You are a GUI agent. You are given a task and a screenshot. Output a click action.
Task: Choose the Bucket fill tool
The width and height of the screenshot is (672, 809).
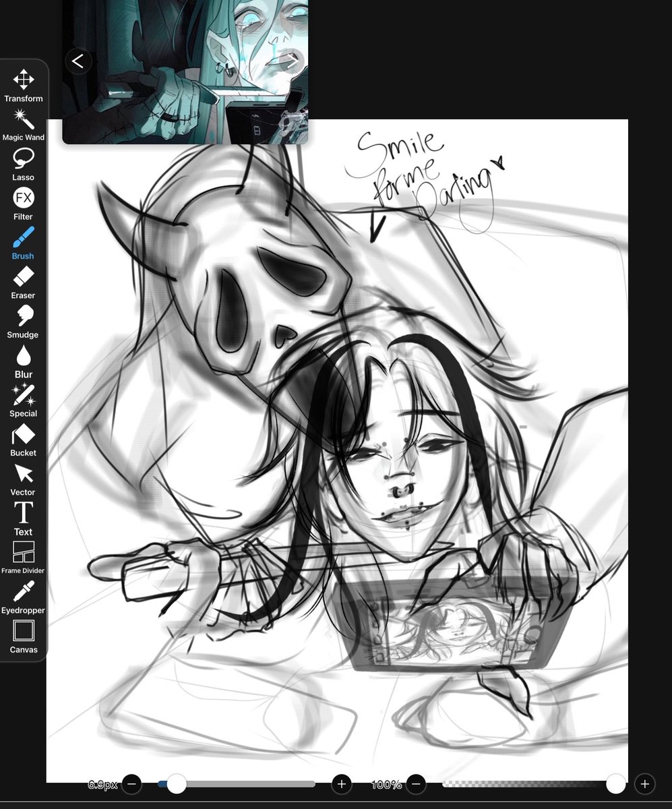24,440
